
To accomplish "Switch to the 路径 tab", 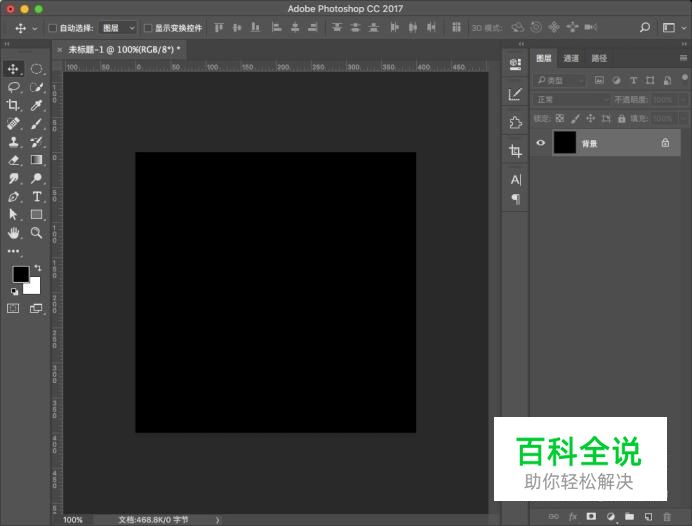I will pyautogui.click(x=599, y=59).
